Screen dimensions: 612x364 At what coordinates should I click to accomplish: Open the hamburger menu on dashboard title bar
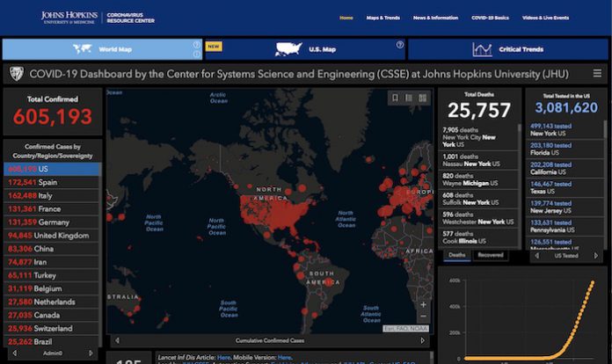[597, 73]
